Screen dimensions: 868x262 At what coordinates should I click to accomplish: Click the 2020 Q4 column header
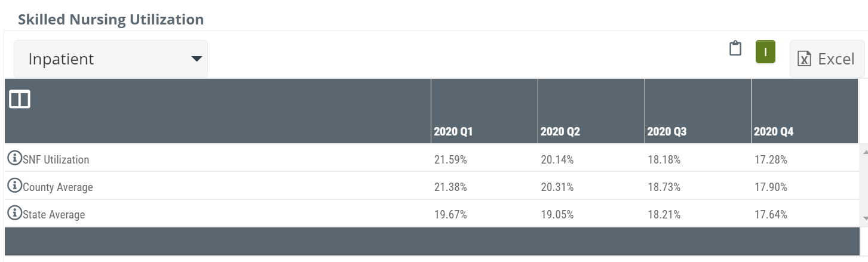tap(774, 132)
